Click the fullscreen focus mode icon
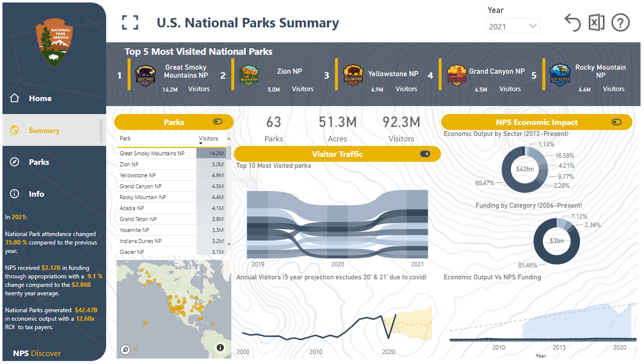This screenshot has width=644, height=364. [x=130, y=23]
